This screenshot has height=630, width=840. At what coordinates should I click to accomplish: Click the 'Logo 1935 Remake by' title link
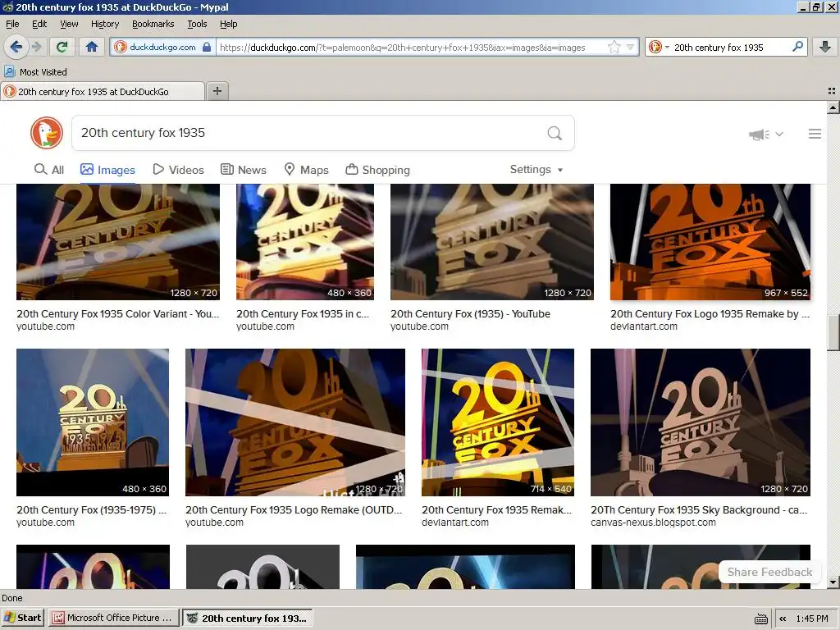[x=710, y=314]
